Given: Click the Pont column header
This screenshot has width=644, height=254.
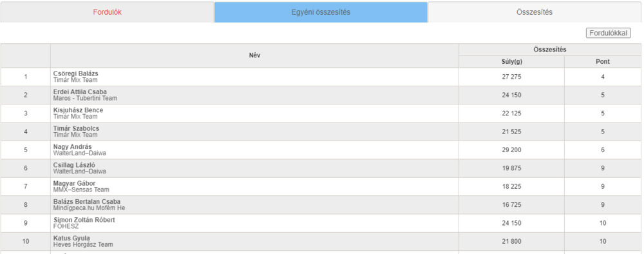Looking at the screenshot, I should pyautogui.click(x=603, y=62).
